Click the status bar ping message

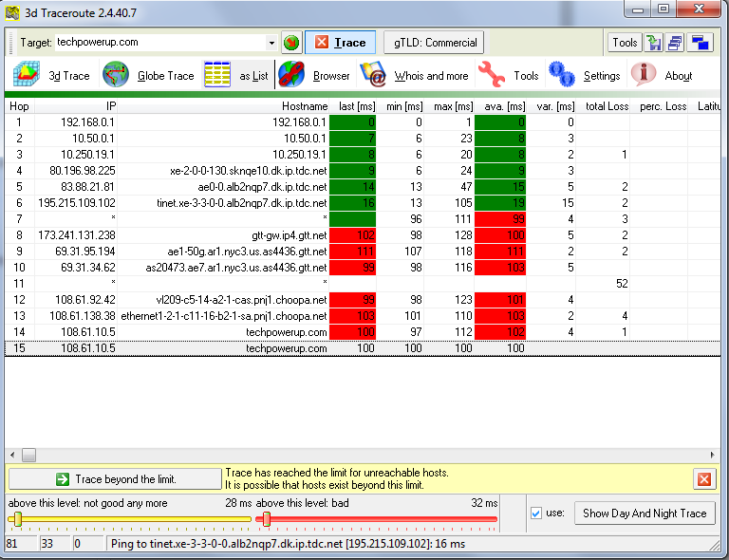289,543
